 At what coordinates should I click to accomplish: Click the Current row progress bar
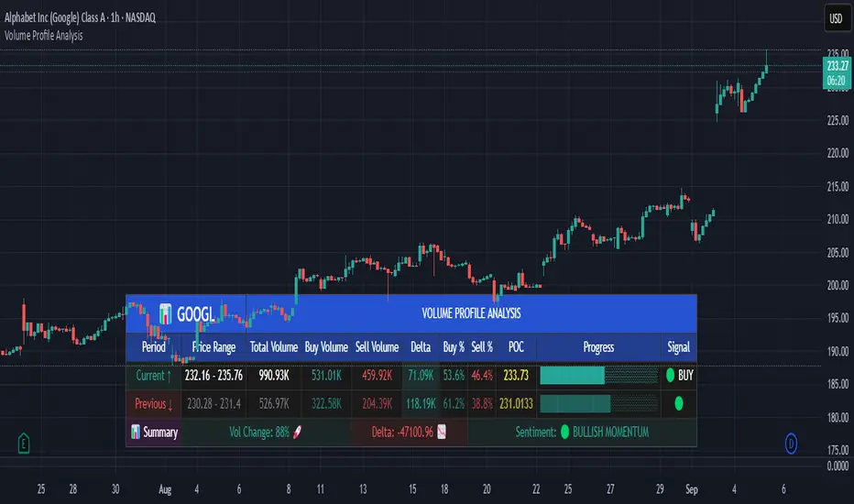(x=598, y=376)
